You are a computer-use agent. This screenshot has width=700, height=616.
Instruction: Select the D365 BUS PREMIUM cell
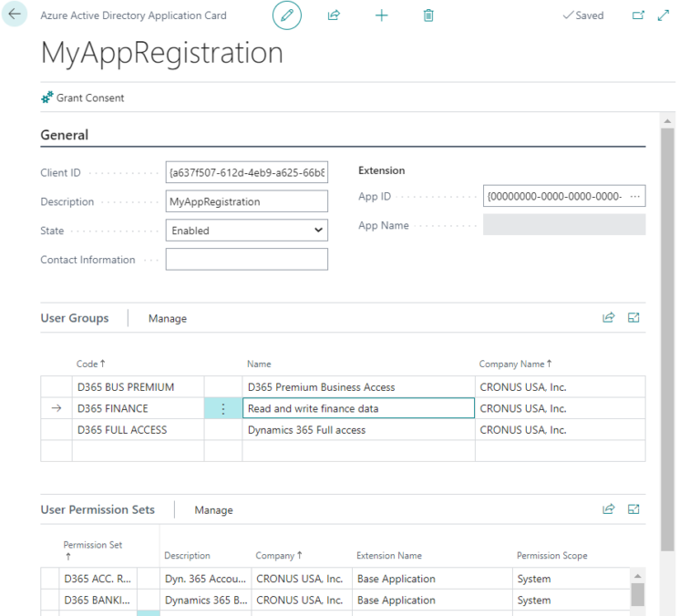(x=138, y=387)
